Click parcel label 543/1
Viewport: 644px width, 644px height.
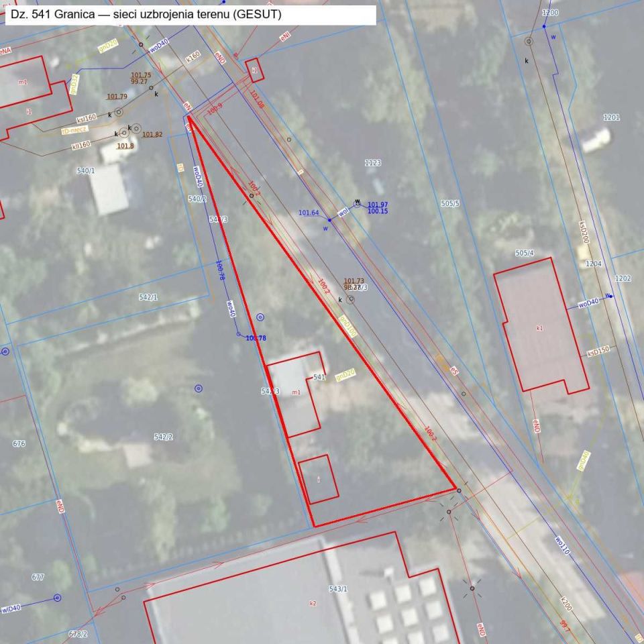click(338, 589)
